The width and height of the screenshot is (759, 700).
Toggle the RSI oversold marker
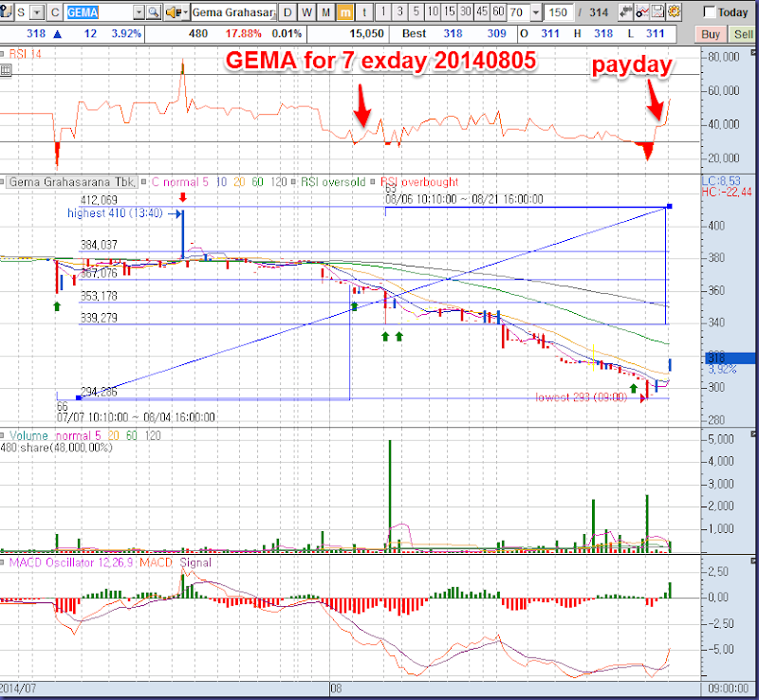pyautogui.click(x=293, y=182)
